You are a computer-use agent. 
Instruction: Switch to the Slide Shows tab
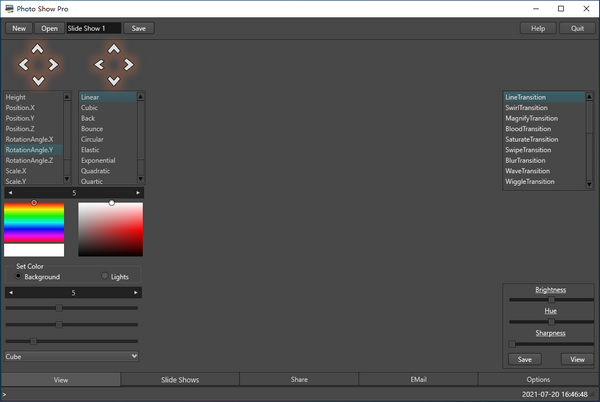pyautogui.click(x=180, y=380)
